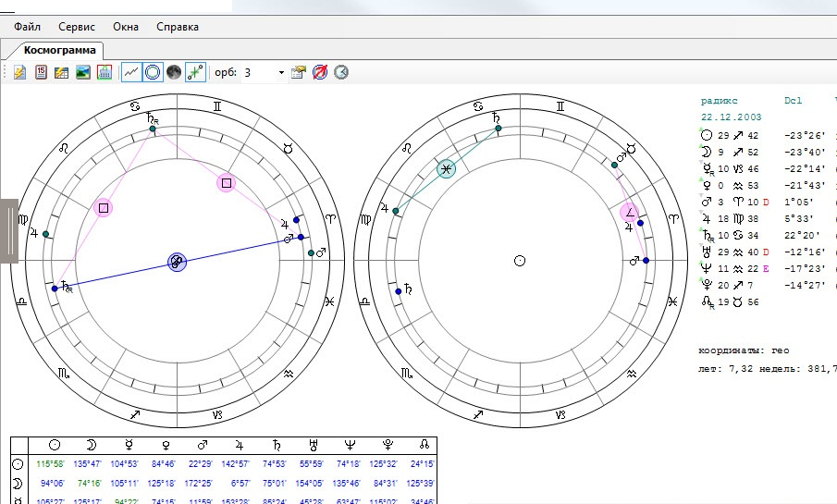Select the Космограмма tab
Viewport: 837px width, 504px height.
(59, 50)
